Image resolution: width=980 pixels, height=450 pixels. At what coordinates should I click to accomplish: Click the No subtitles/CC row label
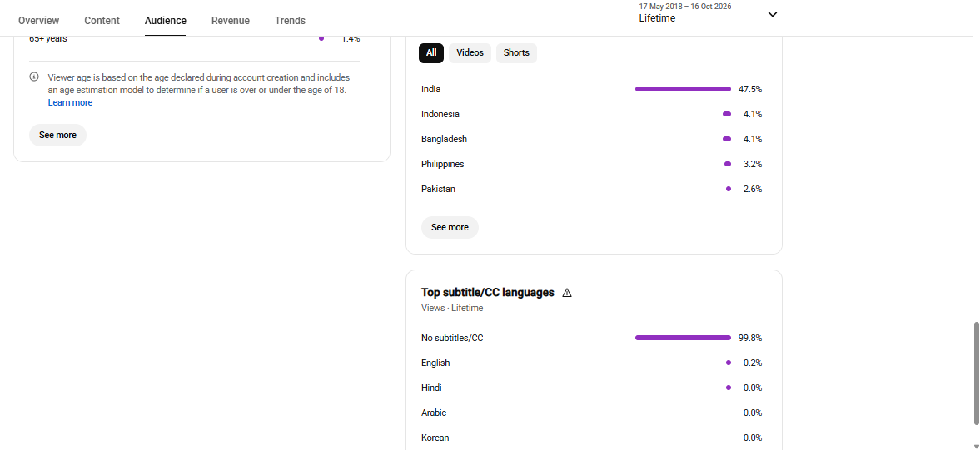click(452, 338)
